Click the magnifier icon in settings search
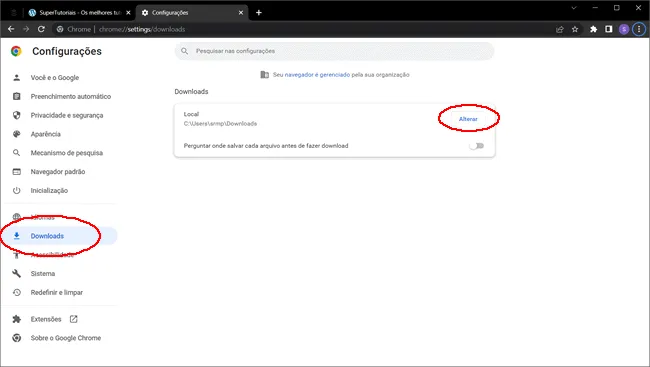Viewport: 650px width, 367px height. tap(184, 51)
